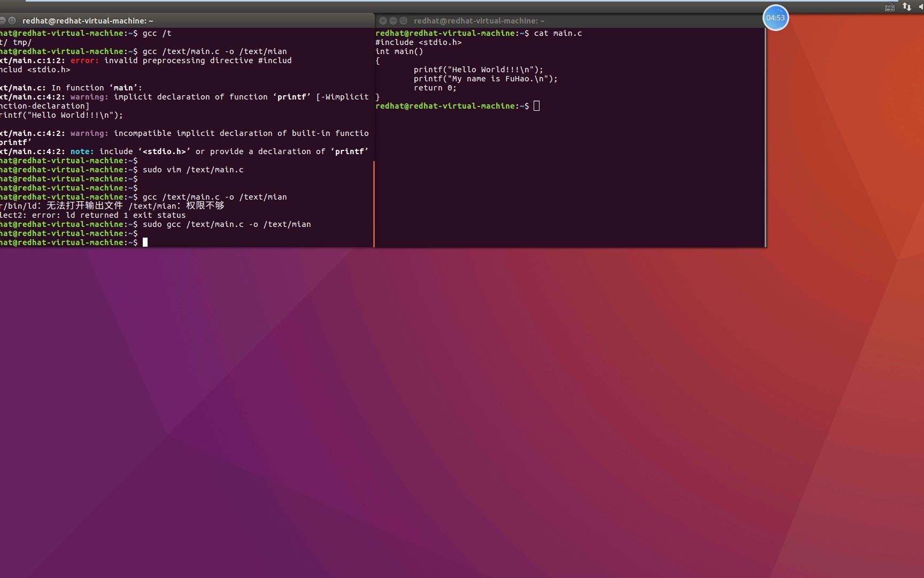Click the 'sudo vim /text/main.c' command
924x578 pixels.
click(x=193, y=170)
